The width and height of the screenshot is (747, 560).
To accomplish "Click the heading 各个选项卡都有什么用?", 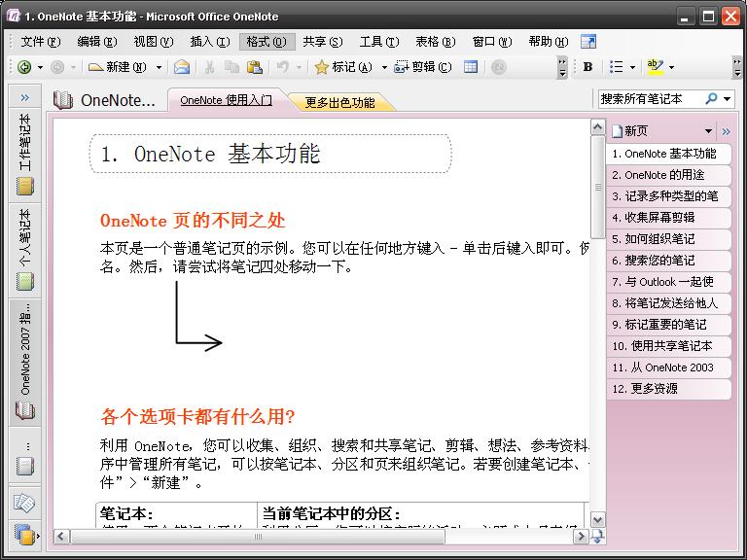I will pos(197,417).
